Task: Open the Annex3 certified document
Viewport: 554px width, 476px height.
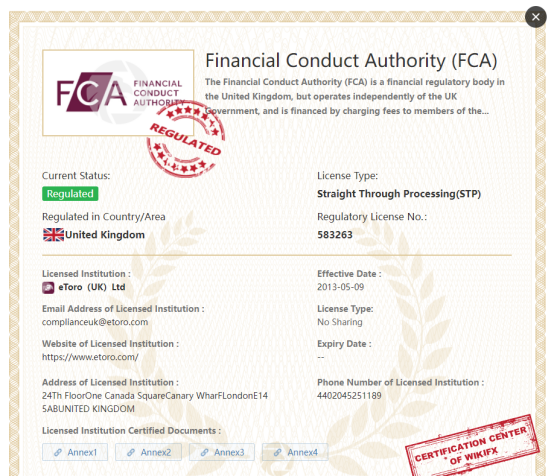Action: (222, 452)
